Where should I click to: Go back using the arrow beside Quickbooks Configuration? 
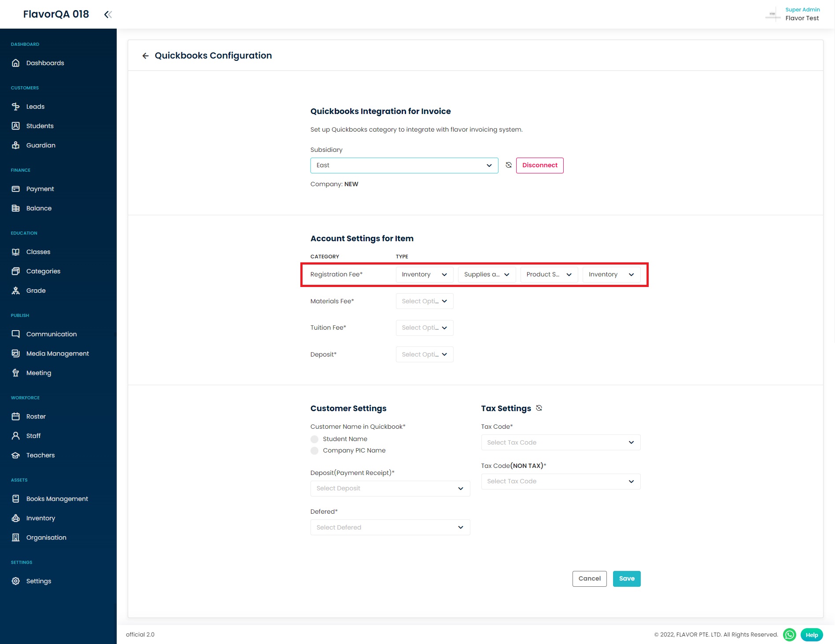[145, 56]
